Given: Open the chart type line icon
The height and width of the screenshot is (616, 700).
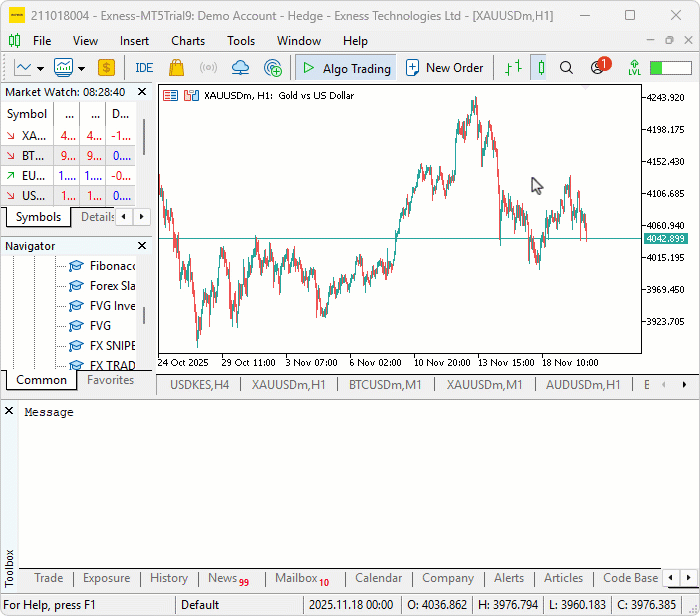Looking at the screenshot, I should pyautogui.click(x=22, y=68).
